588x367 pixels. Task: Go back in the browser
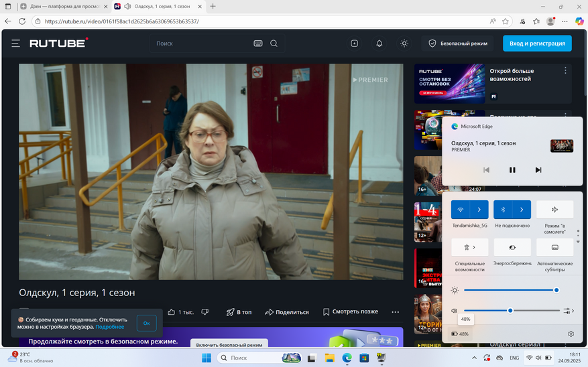coord(8,21)
